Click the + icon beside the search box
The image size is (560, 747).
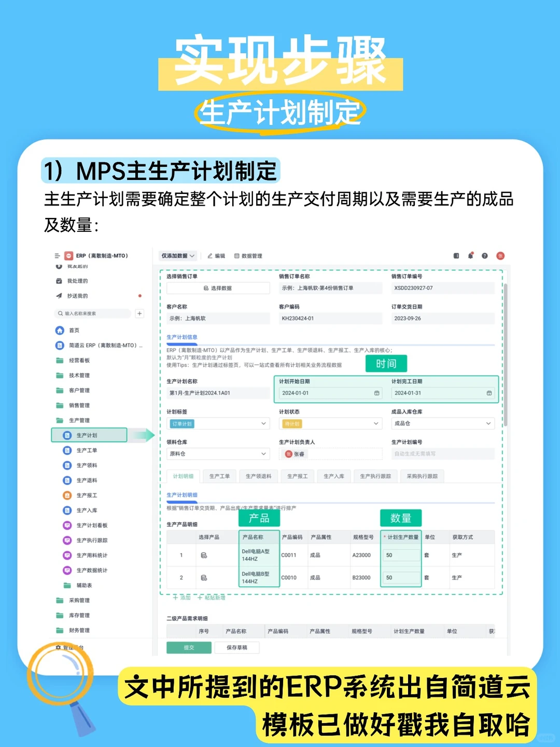point(139,313)
